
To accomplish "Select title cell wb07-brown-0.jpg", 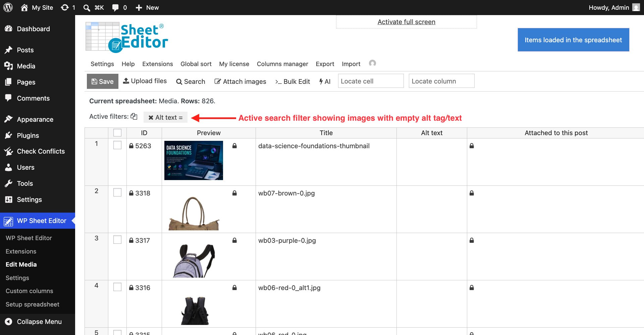I will coord(326,209).
